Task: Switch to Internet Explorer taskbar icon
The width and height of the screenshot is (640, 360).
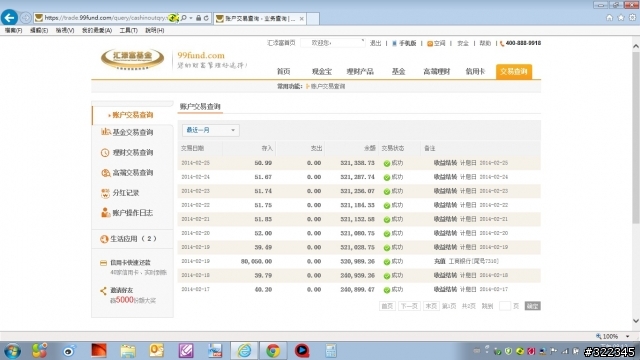Action: (x=244, y=351)
